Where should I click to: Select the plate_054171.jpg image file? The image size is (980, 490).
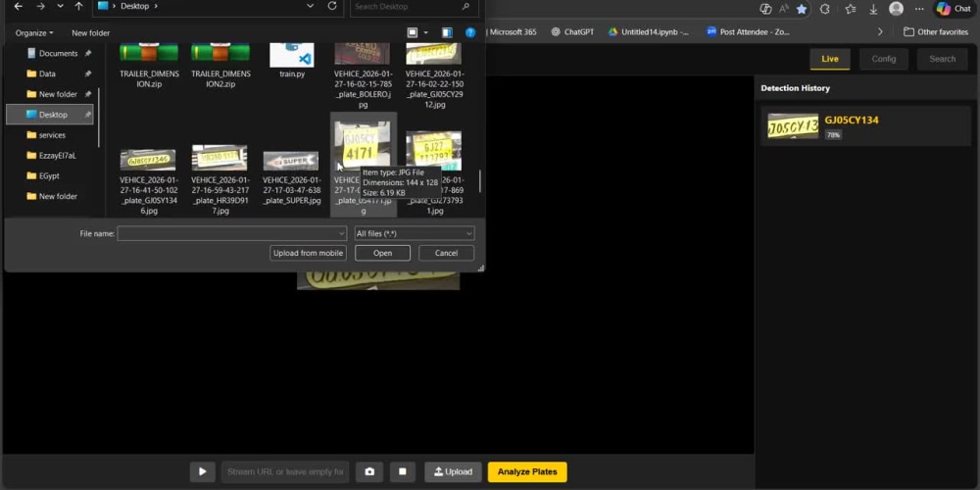pyautogui.click(x=364, y=165)
